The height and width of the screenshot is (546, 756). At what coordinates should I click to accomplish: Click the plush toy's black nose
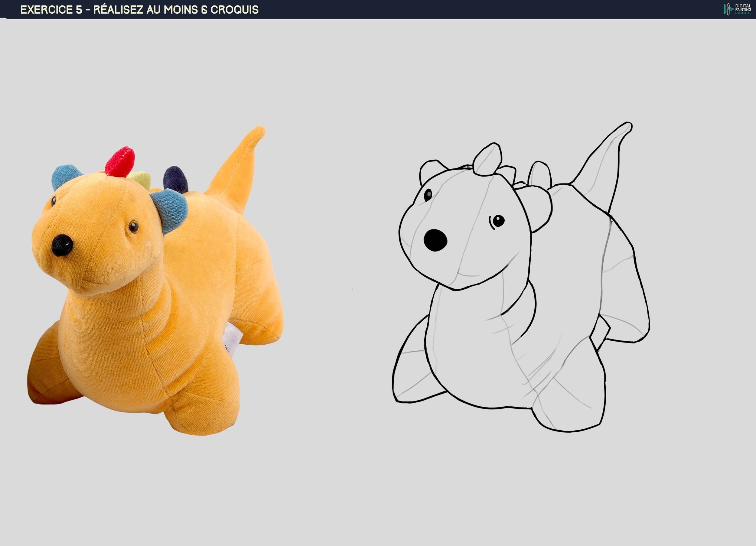click(62, 245)
